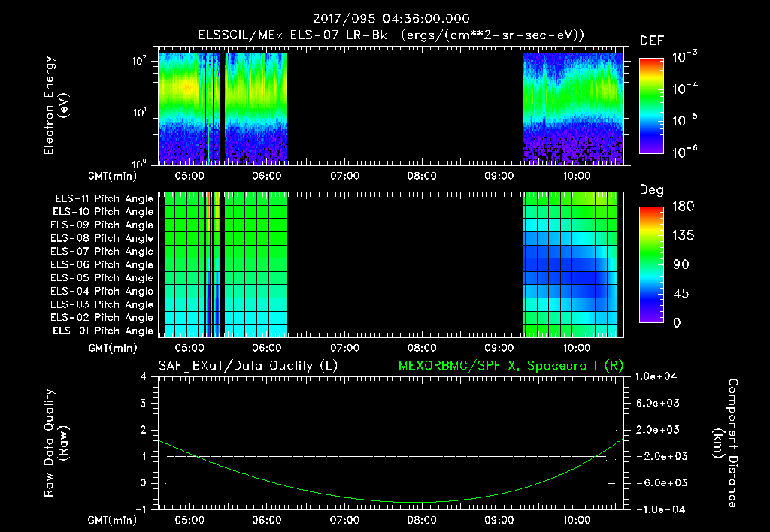
Task: Click the green MEXORBMC/SPF X, Spacecraft (R) legend
Action: (511, 366)
